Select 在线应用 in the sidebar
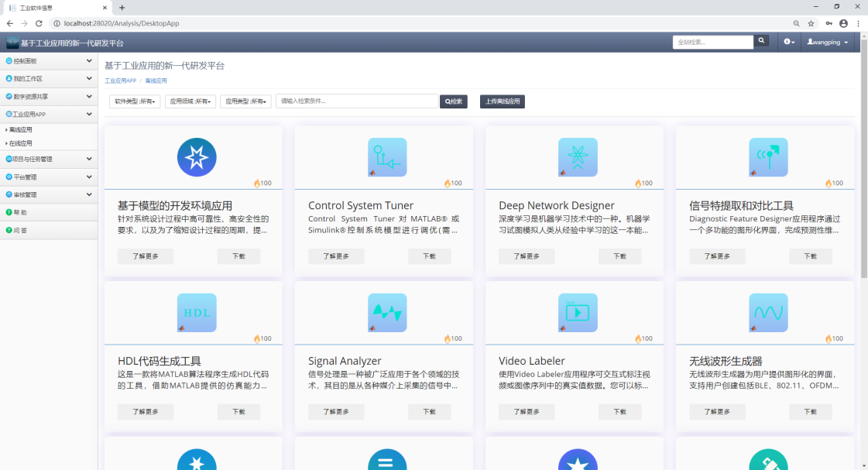This screenshot has width=868, height=470. tap(20, 143)
